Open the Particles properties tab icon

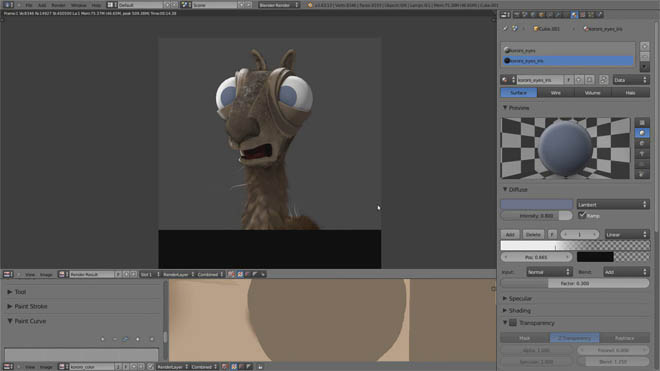click(591, 15)
